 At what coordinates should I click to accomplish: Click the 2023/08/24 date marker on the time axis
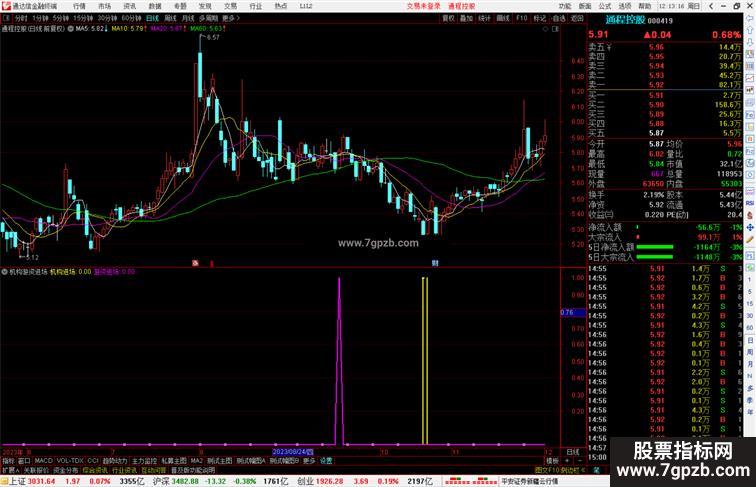pos(293,452)
